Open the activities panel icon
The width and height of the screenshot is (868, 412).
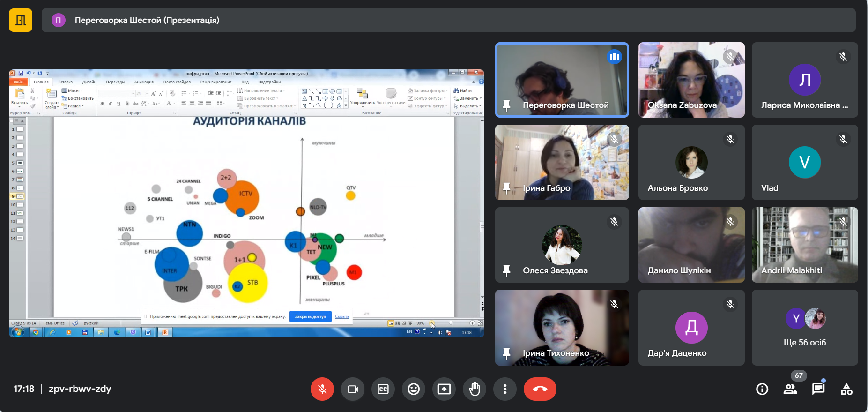tap(846, 389)
